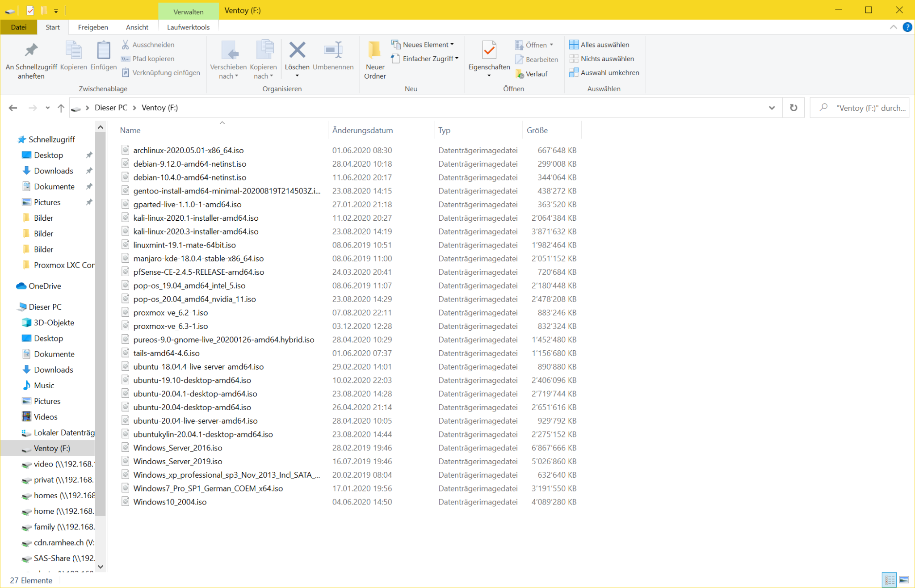Open the Datei menu

[x=18, y=27]
